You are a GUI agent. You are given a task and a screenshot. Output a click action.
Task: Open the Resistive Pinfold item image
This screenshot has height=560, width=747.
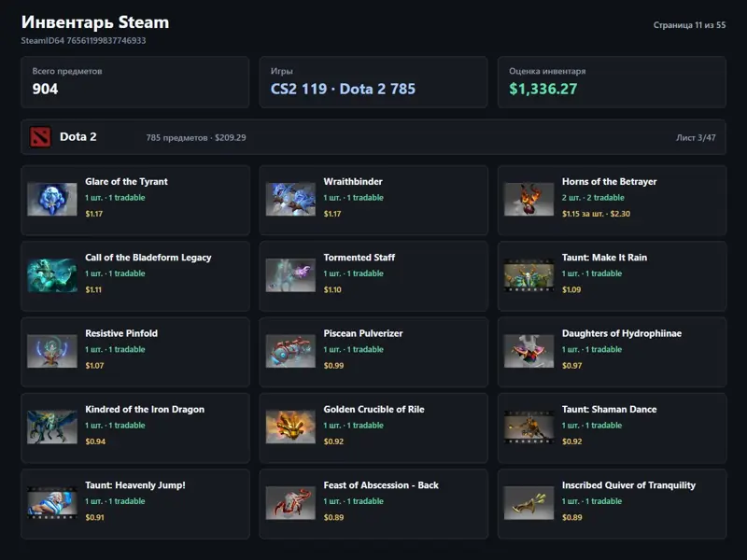coord(52,351)
